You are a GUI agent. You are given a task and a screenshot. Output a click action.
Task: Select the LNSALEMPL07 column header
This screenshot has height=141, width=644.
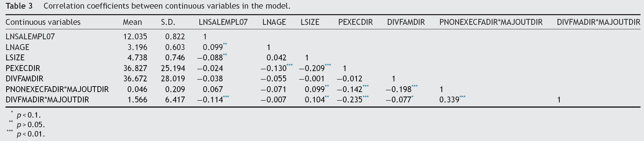pos(223,22)
